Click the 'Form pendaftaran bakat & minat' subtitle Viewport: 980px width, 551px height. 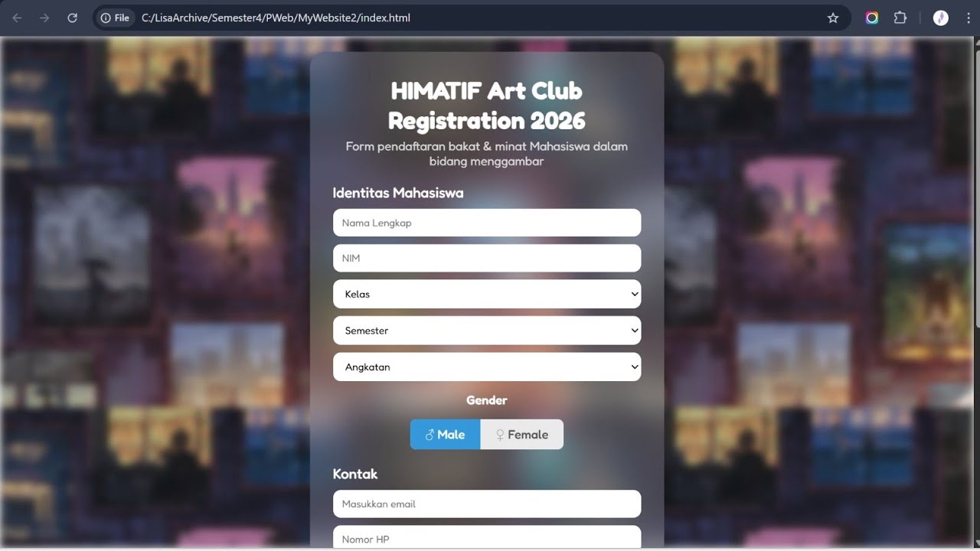click(487, 154)
